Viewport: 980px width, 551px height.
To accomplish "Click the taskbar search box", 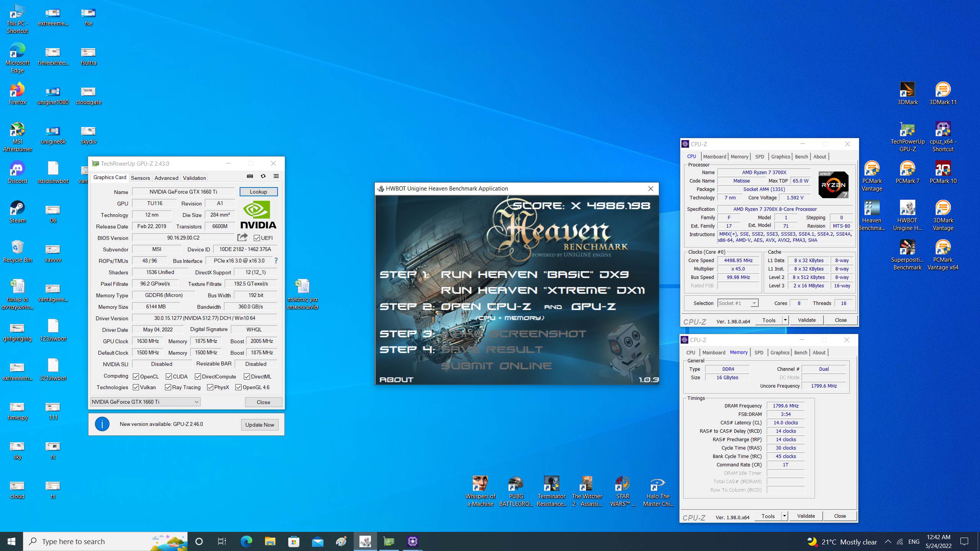I will [105, 541].
